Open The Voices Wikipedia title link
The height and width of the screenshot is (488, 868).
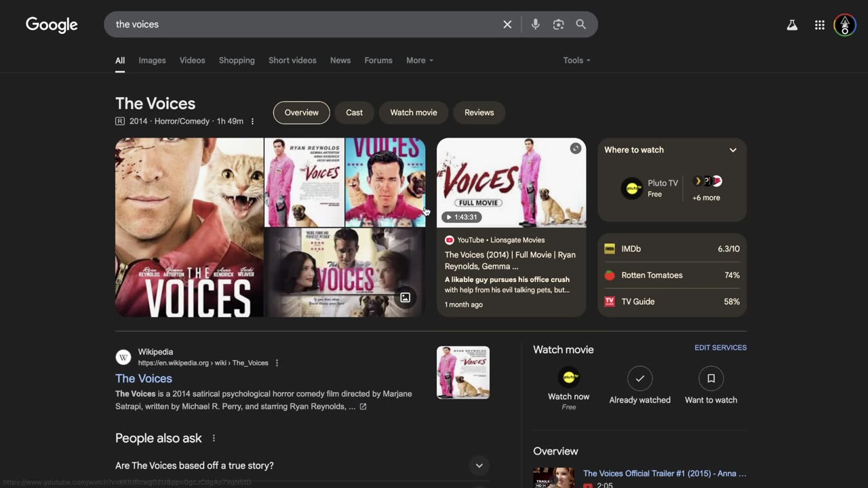point(144,378)
